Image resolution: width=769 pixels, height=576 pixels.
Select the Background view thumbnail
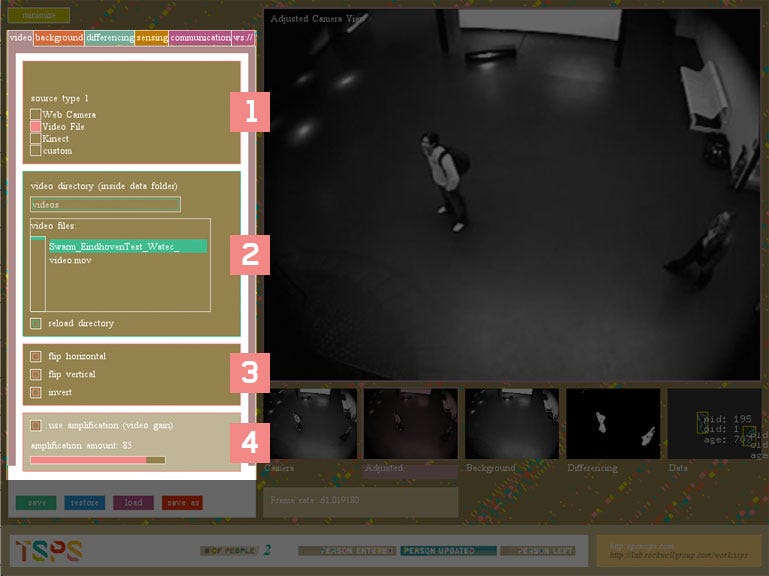click(x=512, y=424)
